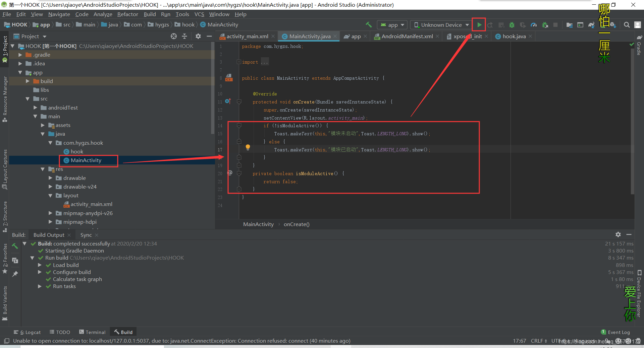The width and height of the screenshot is (644, 348).
Task: Open the Unknown Device selector dropdown
Action: click(x=441, y=25)
